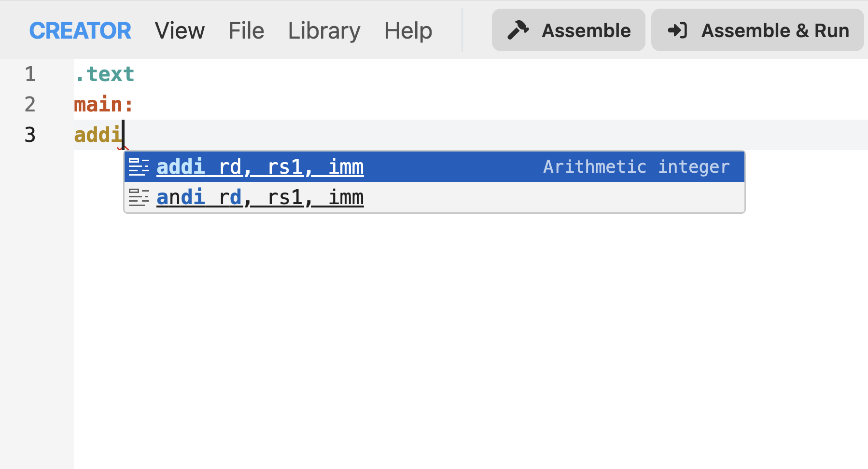868x469 pixels.
Task: Click line number 1 in the gutter
Action: pyautogui.click(x=30, y=74)
